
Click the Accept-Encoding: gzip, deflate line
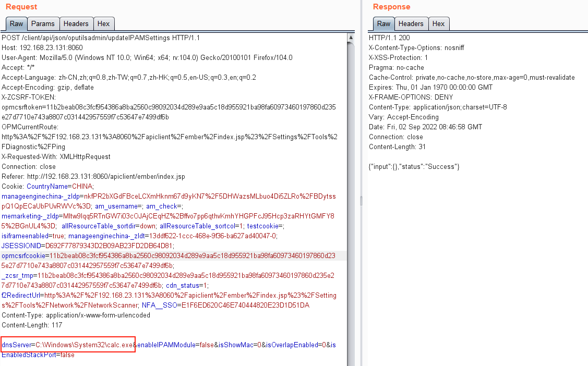pyautogui.click(x=47, y=87)
